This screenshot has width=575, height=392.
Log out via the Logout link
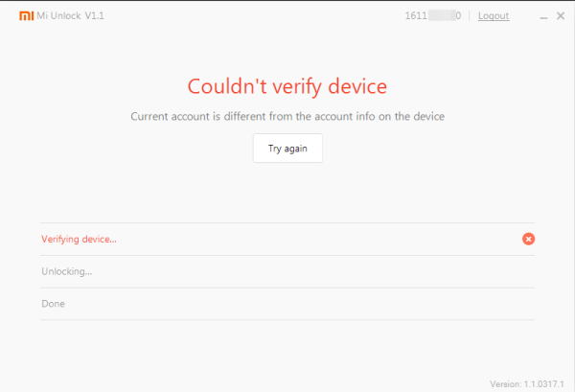coord(494,15)
